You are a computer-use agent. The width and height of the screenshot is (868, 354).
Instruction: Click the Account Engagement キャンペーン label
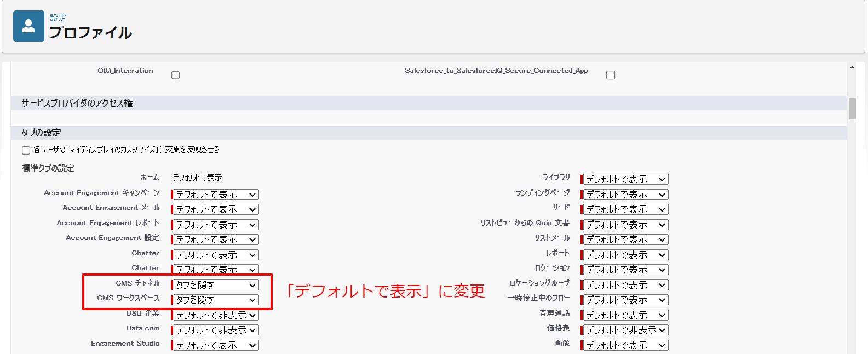pos(102,193)
